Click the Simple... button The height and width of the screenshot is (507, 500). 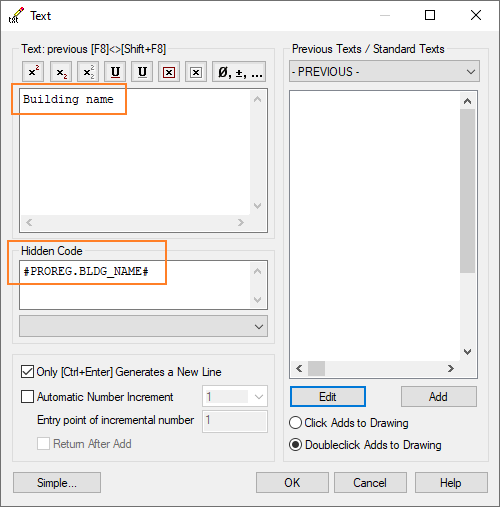pyautogui.click(x=57, y=482)
